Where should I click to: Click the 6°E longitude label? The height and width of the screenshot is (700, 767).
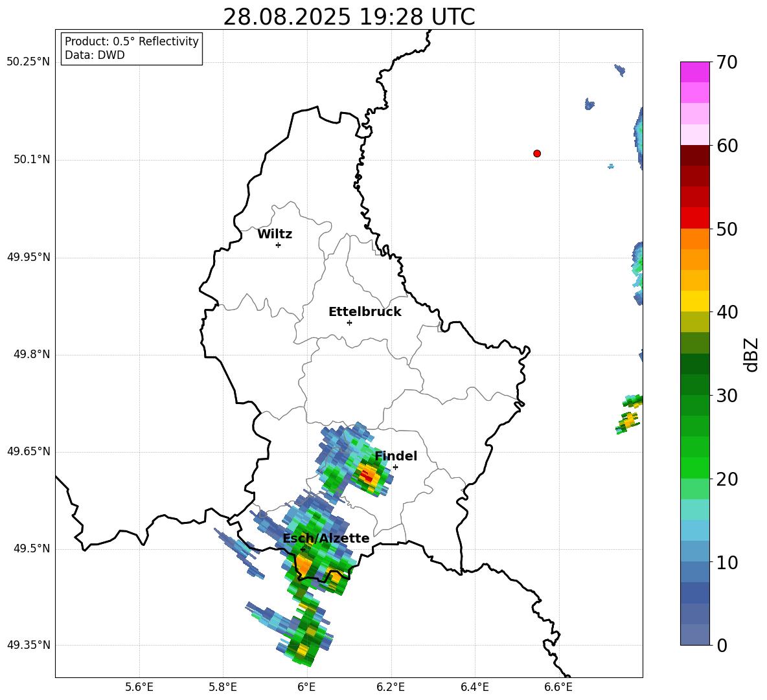[x=306, y=688]
